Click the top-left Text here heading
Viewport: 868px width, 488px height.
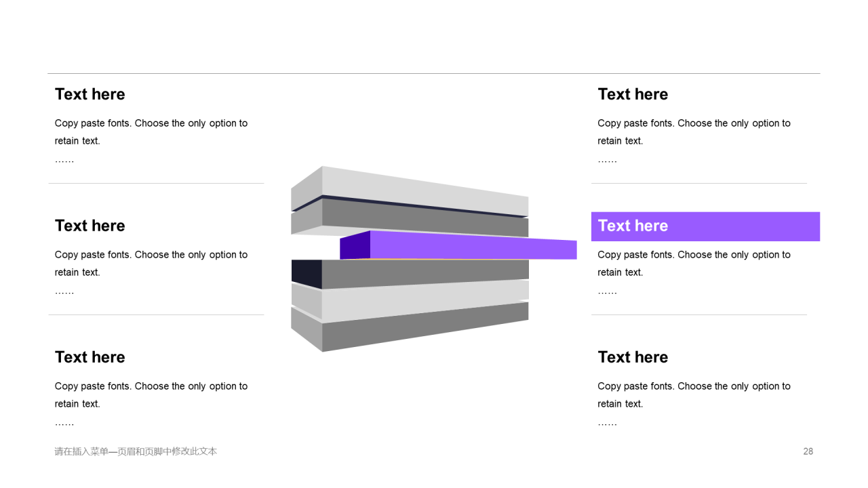90,94
